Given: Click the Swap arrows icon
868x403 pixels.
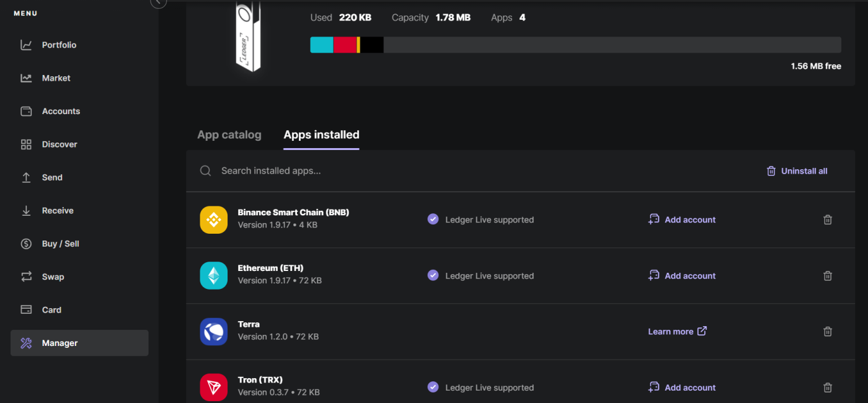Looking at the screenshot, I should 26,277.
